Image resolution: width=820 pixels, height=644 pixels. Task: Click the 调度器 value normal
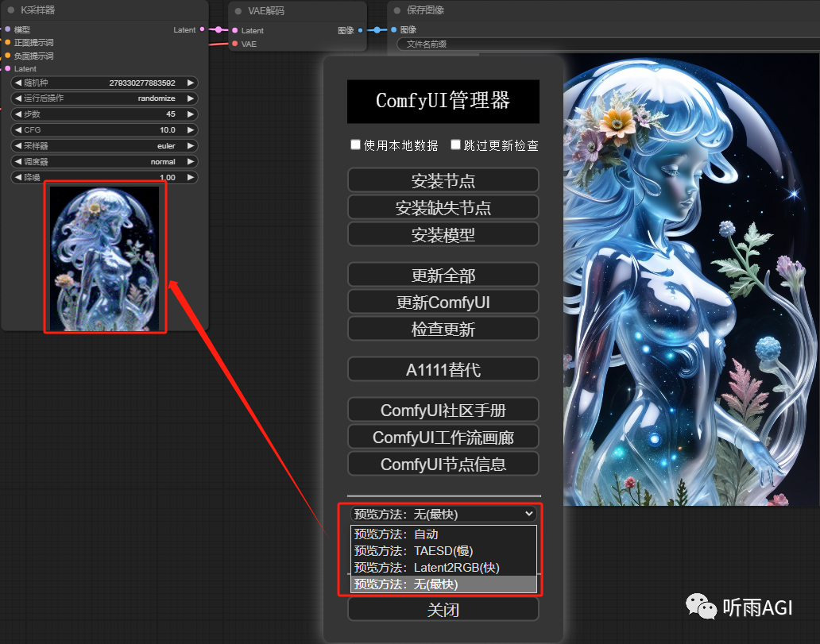163,161
